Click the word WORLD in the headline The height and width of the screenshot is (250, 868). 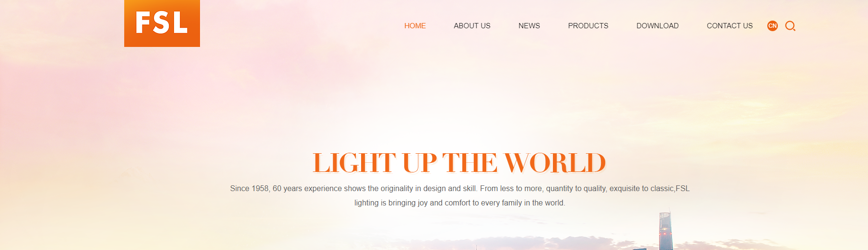[555, 163]
